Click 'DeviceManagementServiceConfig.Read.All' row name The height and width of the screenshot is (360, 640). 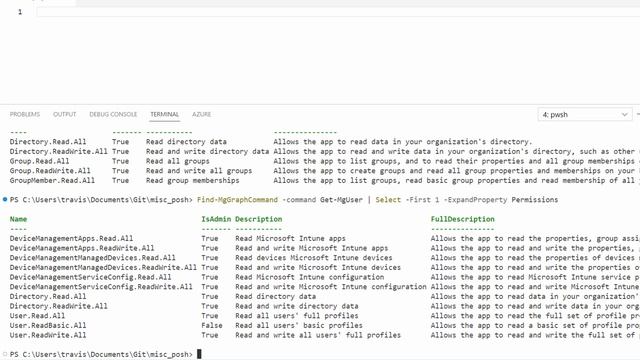click(91, 277)
